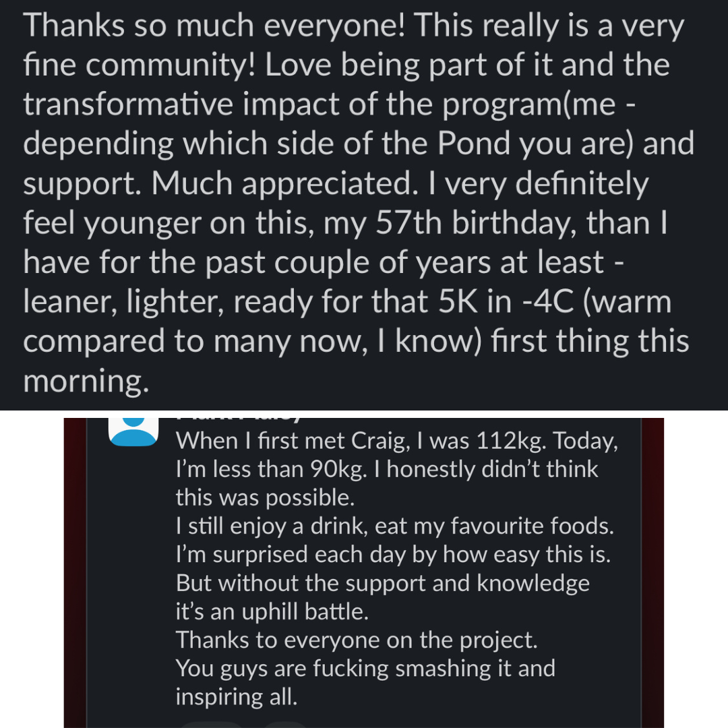Tap the "depending which side of the Pond" line

[359, 144]
